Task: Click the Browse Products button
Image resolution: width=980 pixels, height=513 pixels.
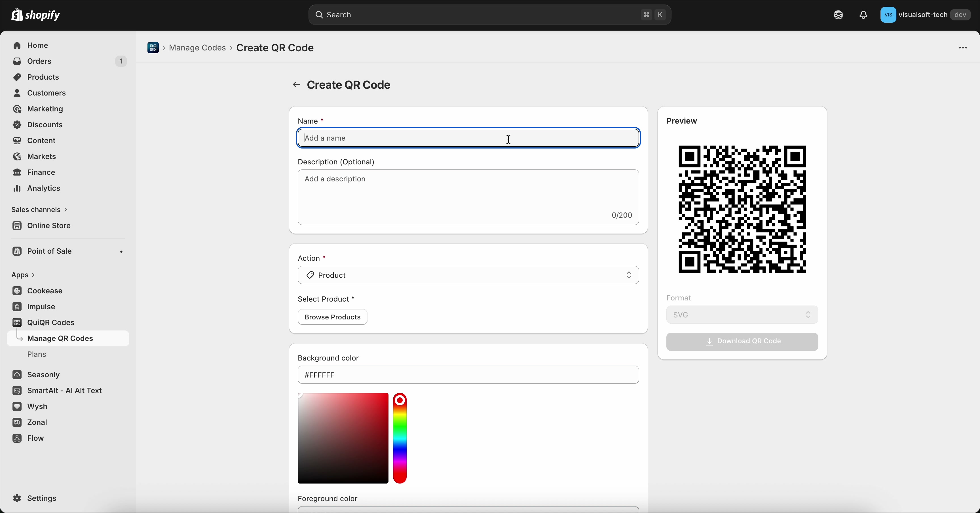Action: click(x=332, y=317)
